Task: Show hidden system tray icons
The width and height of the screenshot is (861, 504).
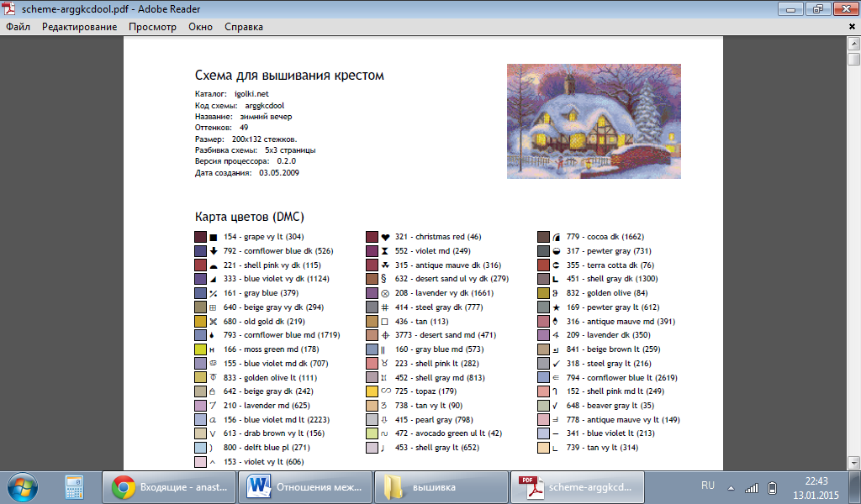Action: click(x=732, y=488)
